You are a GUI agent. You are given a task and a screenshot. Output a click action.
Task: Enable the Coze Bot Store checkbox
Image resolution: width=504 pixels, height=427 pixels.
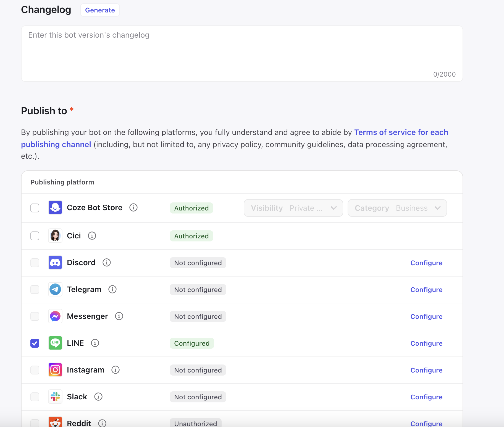pos(35,208)
